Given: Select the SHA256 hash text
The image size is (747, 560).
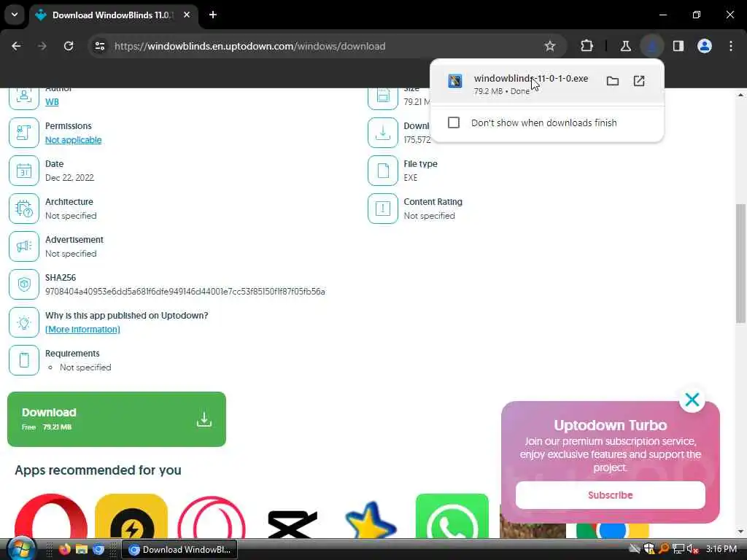Looking at the screenshot, I should click(x=185, y=292).
